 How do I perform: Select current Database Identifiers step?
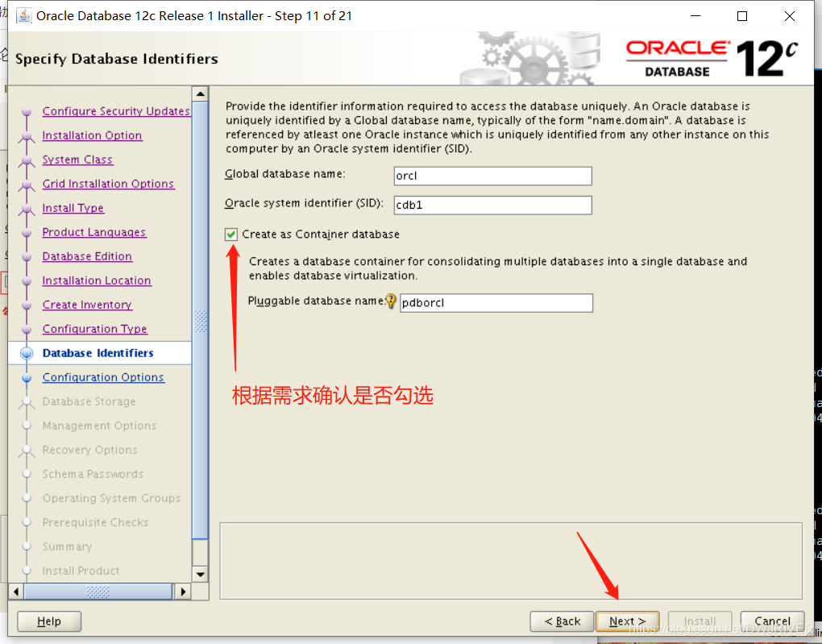[x=98, y=353]
